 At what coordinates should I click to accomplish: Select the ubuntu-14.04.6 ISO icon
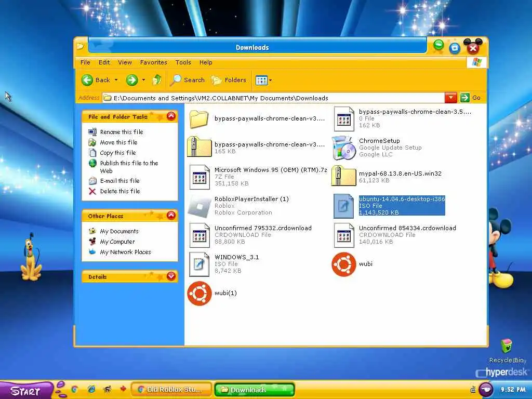(x=344, y=206)
